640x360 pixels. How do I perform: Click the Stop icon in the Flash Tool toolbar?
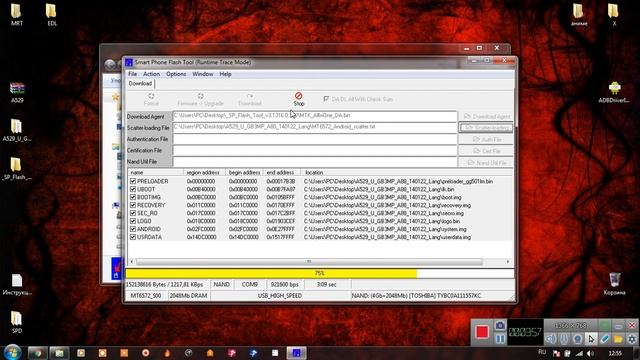(298, 96)
